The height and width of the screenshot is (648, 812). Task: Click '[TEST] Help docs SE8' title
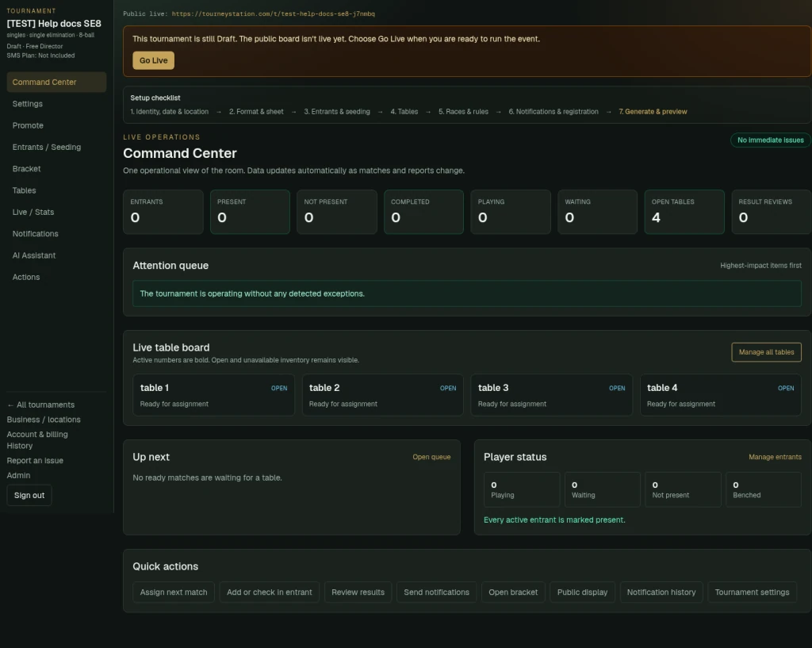[x=54, y=23]
